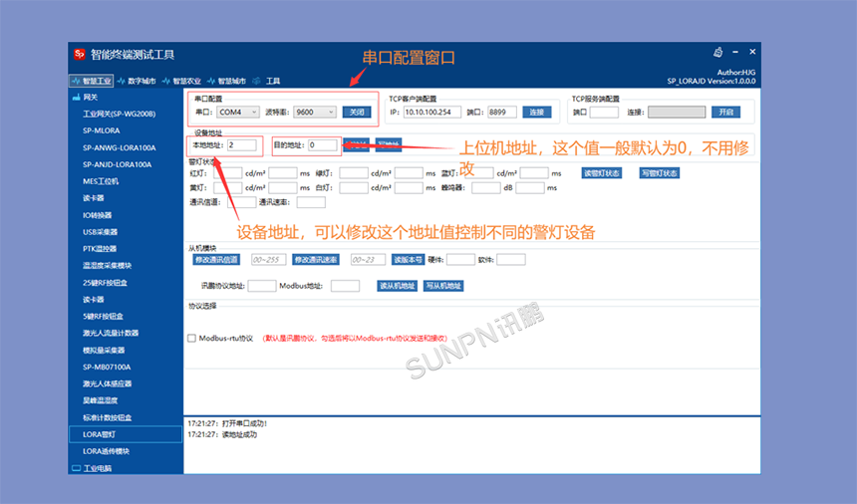Open the 工具 tab

[x=267, y=81]
